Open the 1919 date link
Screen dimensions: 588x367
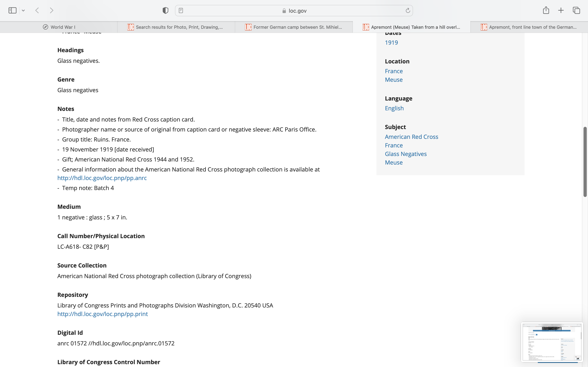391,42
